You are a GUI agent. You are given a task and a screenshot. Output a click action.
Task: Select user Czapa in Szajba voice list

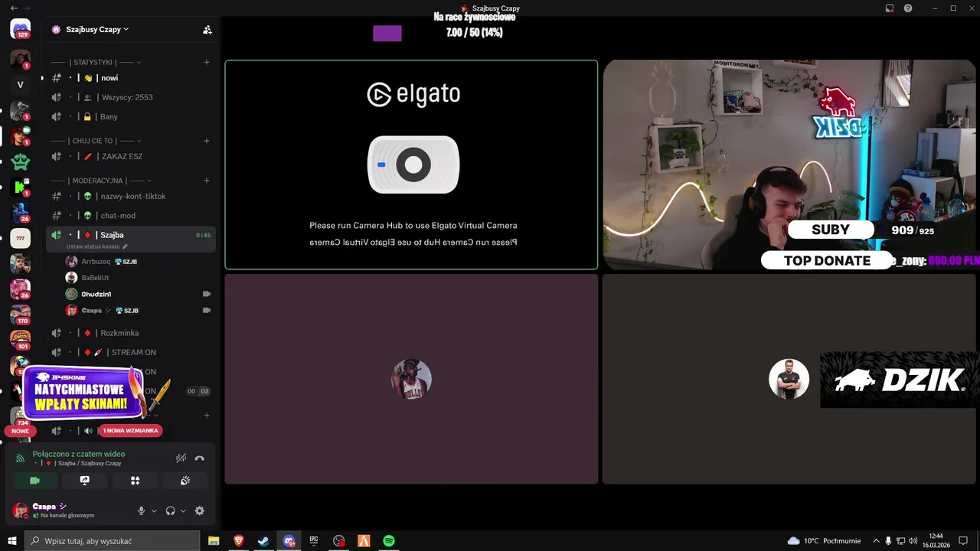click(x=139, y=310)
